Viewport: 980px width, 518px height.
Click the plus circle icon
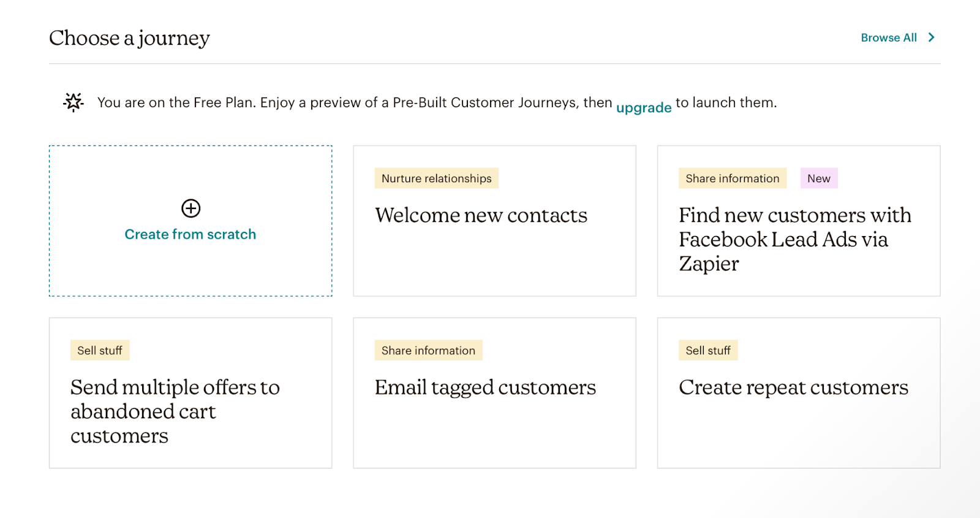coord(190,208)
